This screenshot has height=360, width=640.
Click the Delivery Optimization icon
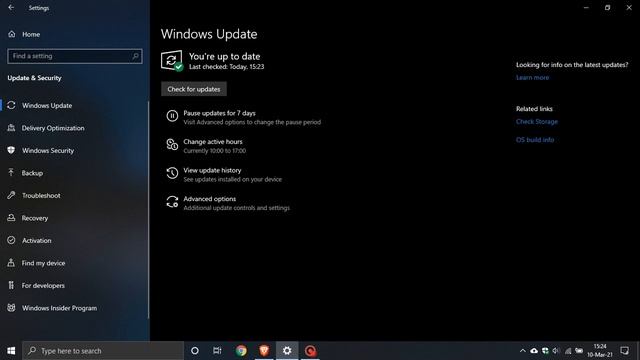pyautogui.click(x=11, y=128)
